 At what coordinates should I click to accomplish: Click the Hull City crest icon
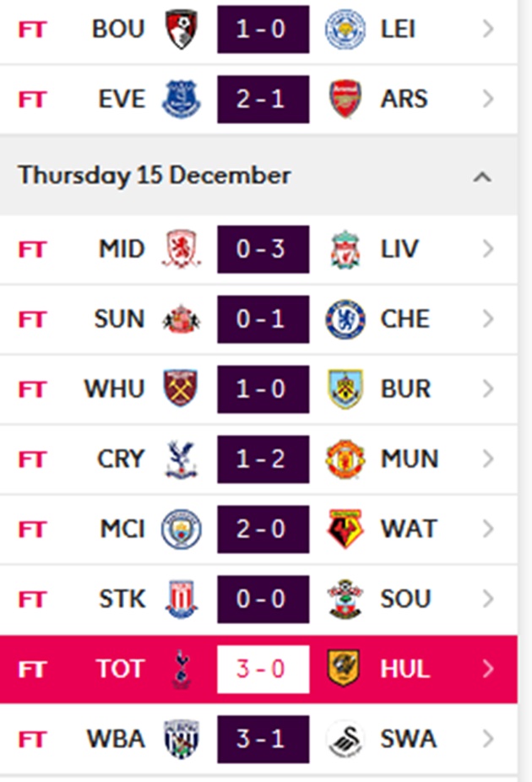[345, 670]
